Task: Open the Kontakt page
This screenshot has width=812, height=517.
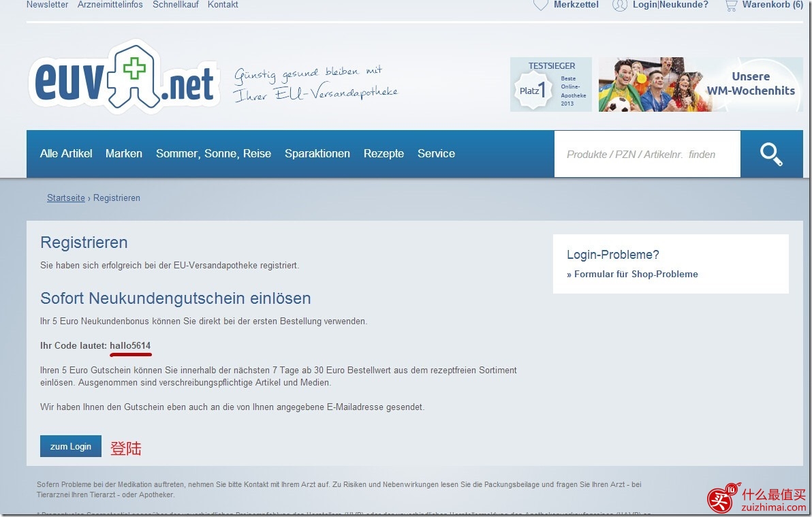Action: click(x=223, y=5)
